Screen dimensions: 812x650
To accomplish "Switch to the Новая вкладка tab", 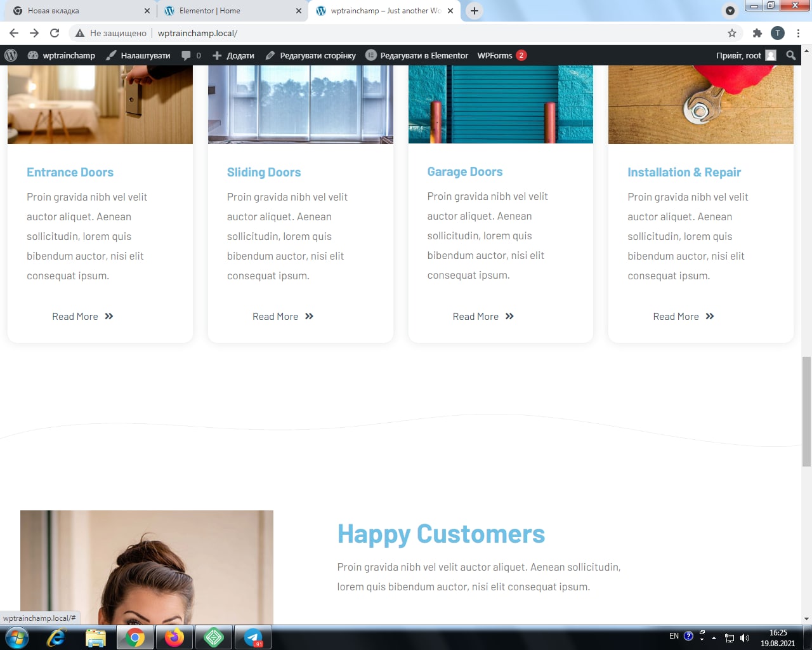I will (x=79, y=11).
